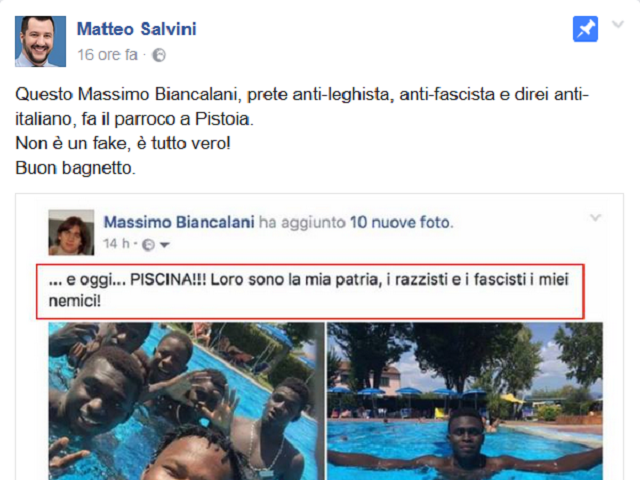Viewport: 640px width, 480px height.
Task: Click the 'Buon bagnetto.' line of the post
Action: [76, 168]
